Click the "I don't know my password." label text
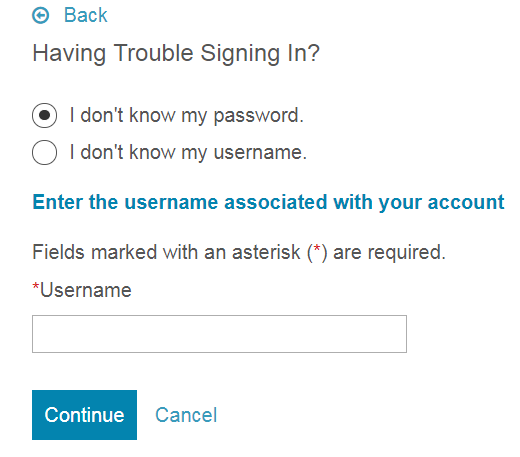The image size is (520, 457). coord(187,116)
